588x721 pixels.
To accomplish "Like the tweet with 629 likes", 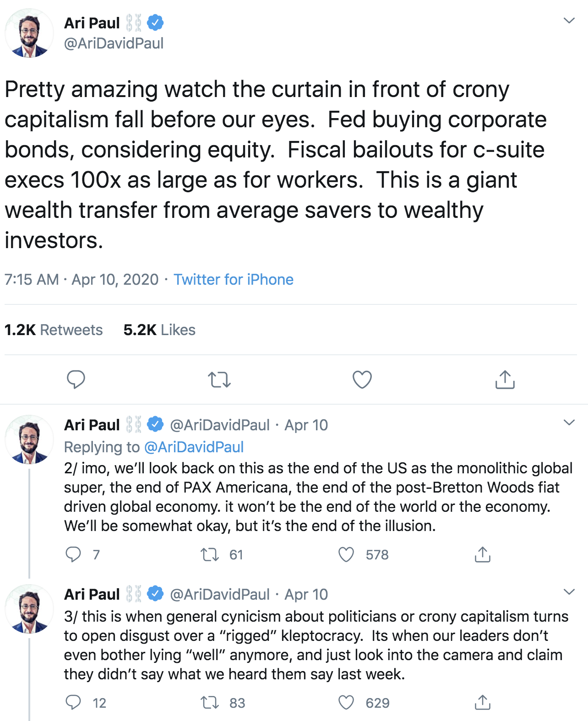I will 346,702.
